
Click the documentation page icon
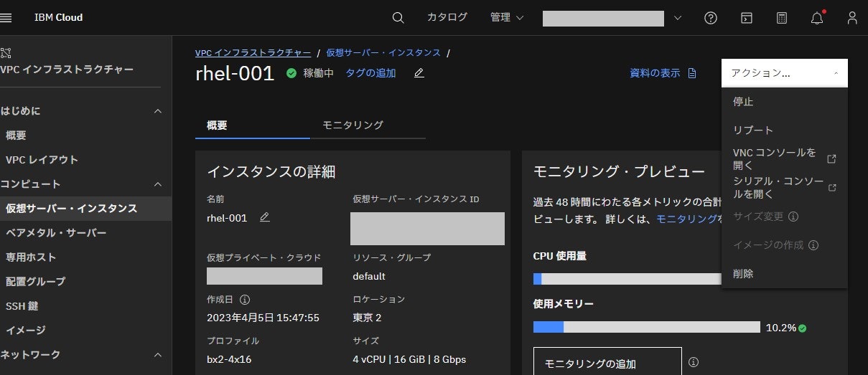(692, 73)
